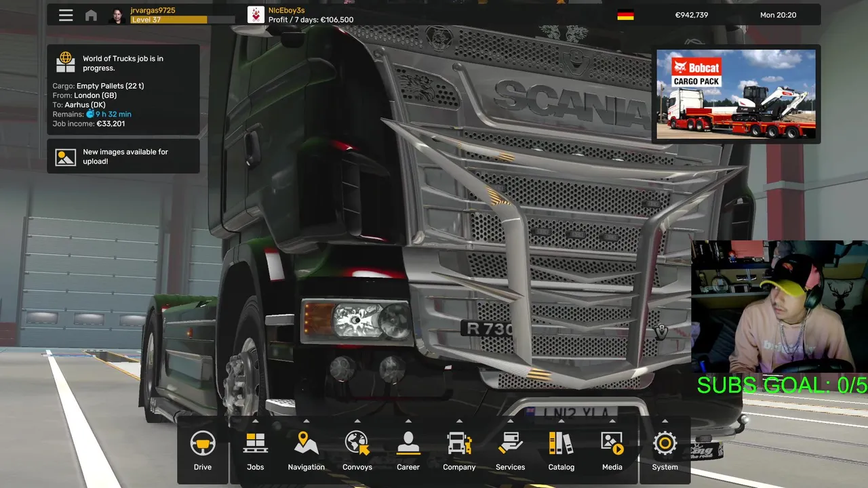
Task: Expand the System submenu arrow
Action: (665, 421)
